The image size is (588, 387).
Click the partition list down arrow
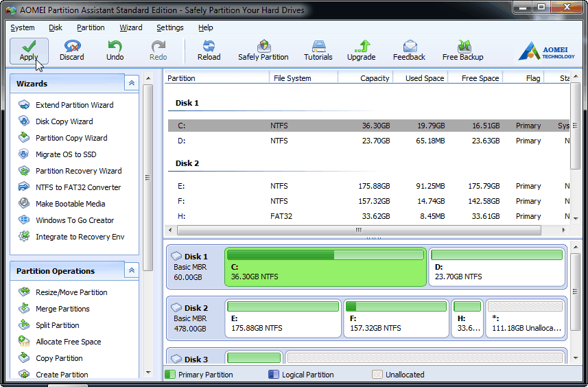pyautogui.click(x=577, y=218)
